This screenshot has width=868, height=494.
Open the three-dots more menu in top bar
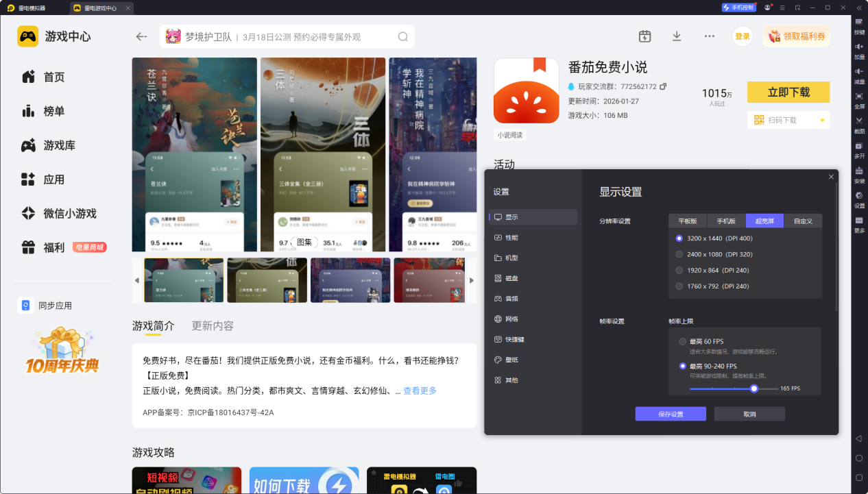710,36
